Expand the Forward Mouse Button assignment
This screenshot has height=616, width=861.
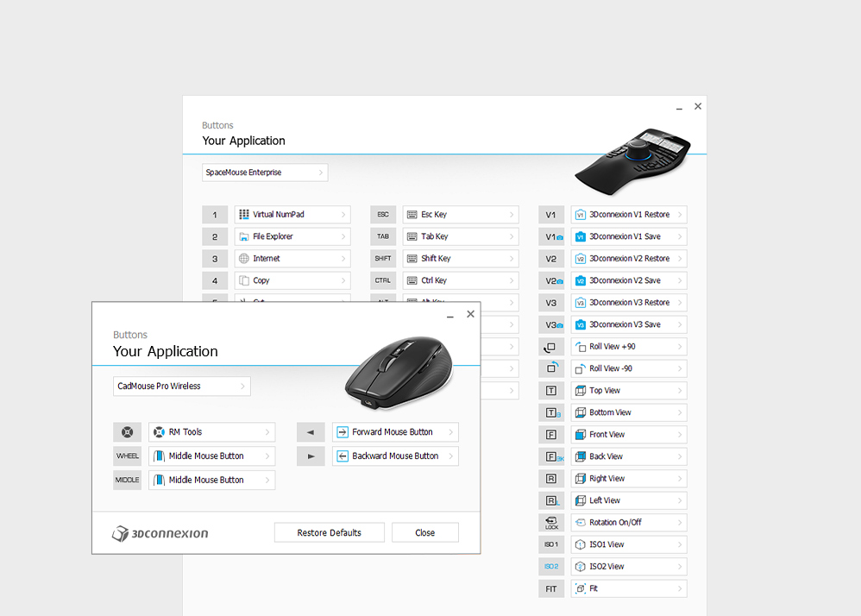pyautogui.click(x=395, y=432)
